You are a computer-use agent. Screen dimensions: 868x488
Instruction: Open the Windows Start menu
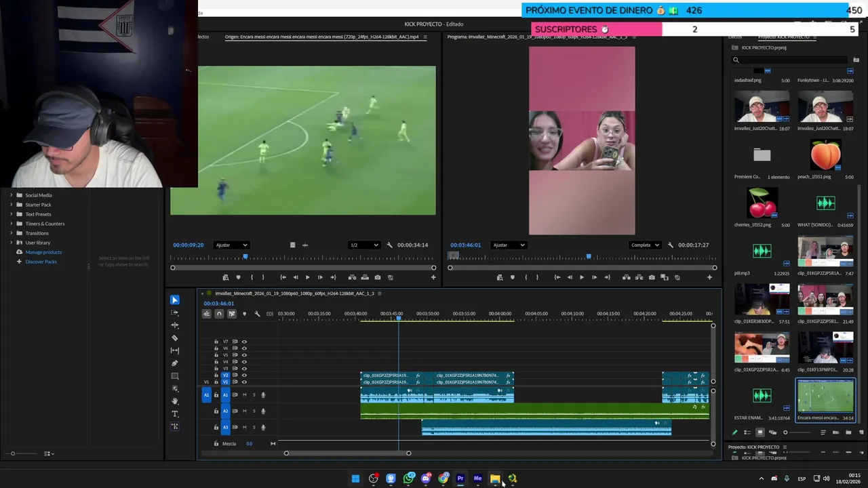(x=355, y=479)
